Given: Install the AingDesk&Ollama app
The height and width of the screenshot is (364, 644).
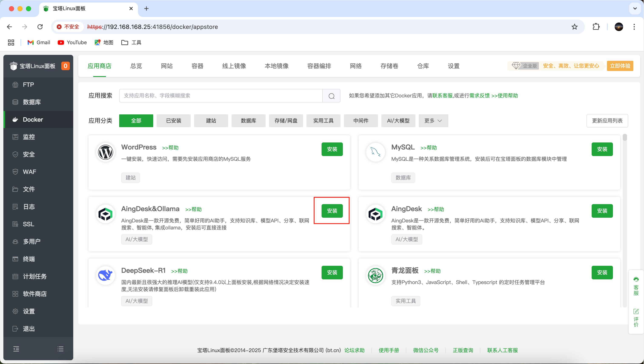Looking at the screenshot, I should tap(332, 211).
